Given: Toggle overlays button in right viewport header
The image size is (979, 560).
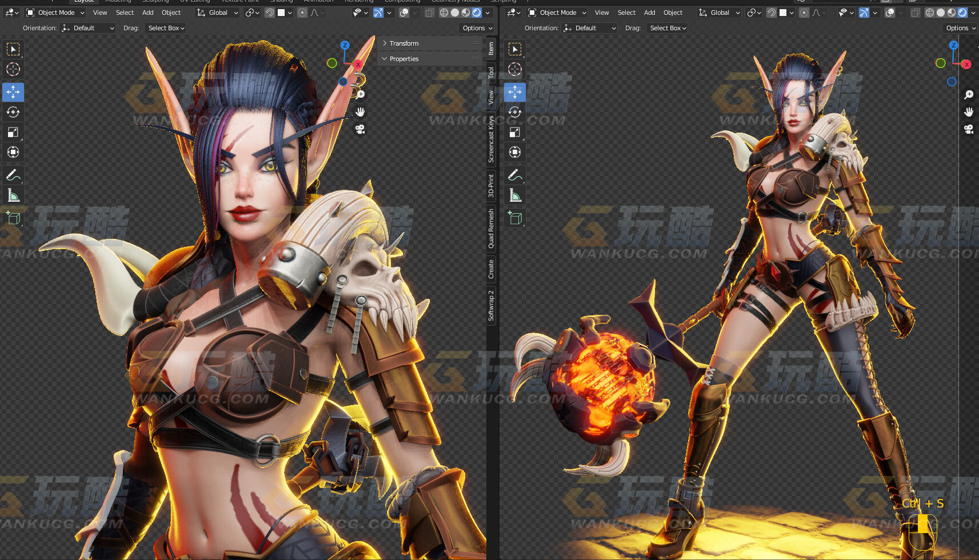Looking at the screenshot, I should click(890, 13).
